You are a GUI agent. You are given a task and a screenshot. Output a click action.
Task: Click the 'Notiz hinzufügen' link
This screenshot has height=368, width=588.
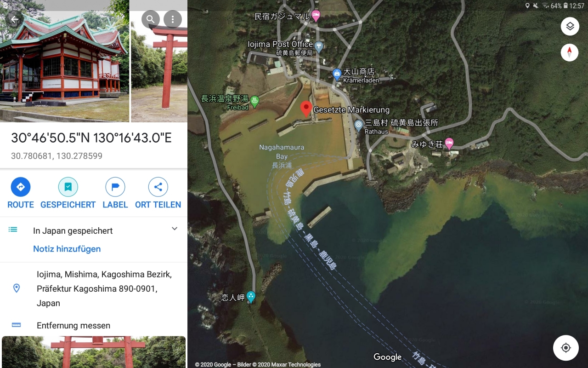coord(67,249)
